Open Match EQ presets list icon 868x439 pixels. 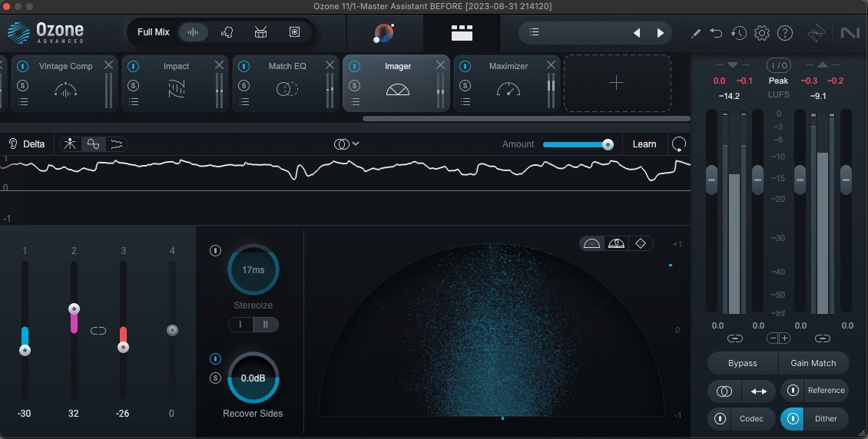point(244,102)
